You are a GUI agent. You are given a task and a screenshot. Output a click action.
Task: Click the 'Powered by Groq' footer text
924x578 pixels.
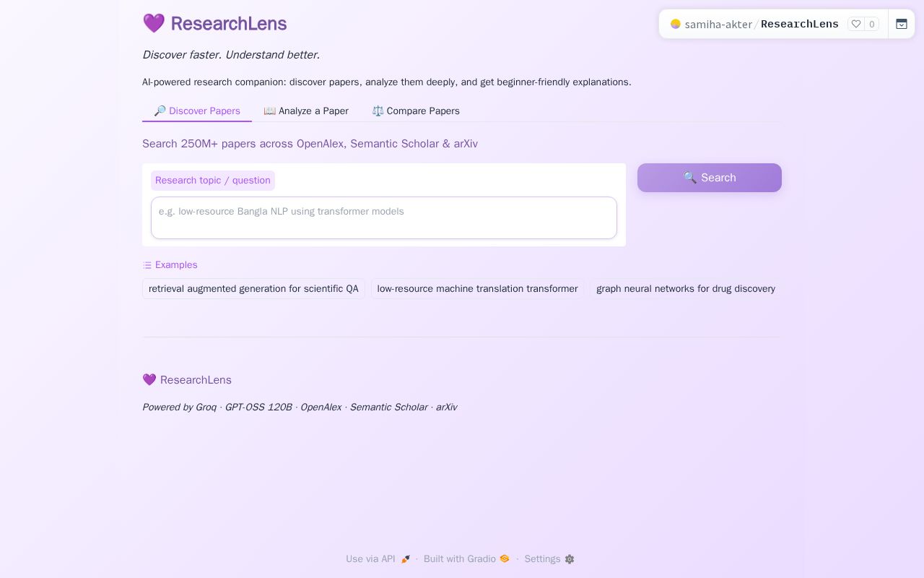click(300, 407)
